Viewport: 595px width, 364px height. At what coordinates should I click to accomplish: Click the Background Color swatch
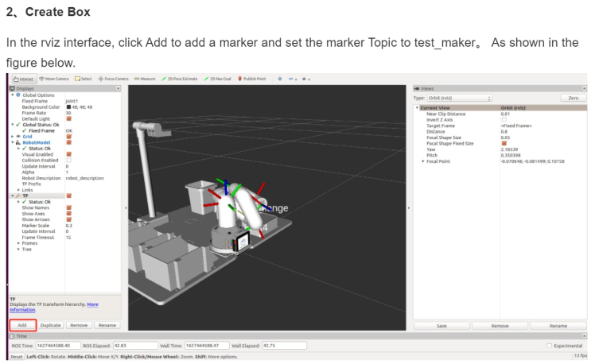pyautogui.click(x=68, y=106)
